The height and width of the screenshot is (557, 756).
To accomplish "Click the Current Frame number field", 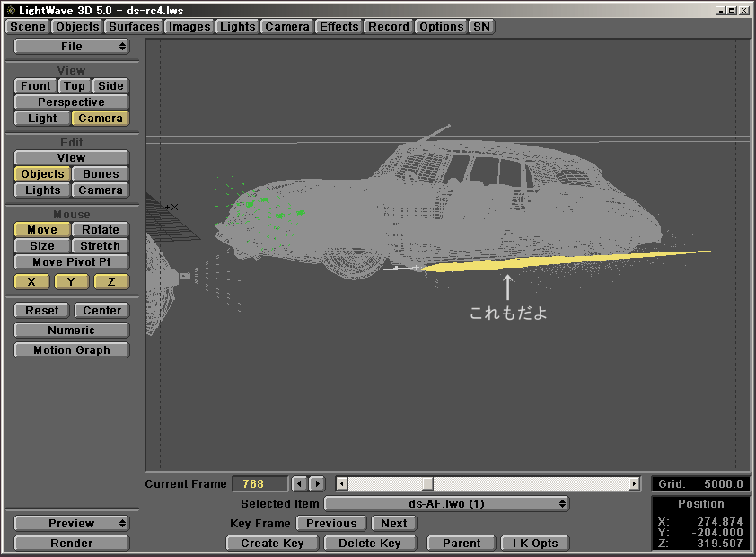I will pos(260,484).
